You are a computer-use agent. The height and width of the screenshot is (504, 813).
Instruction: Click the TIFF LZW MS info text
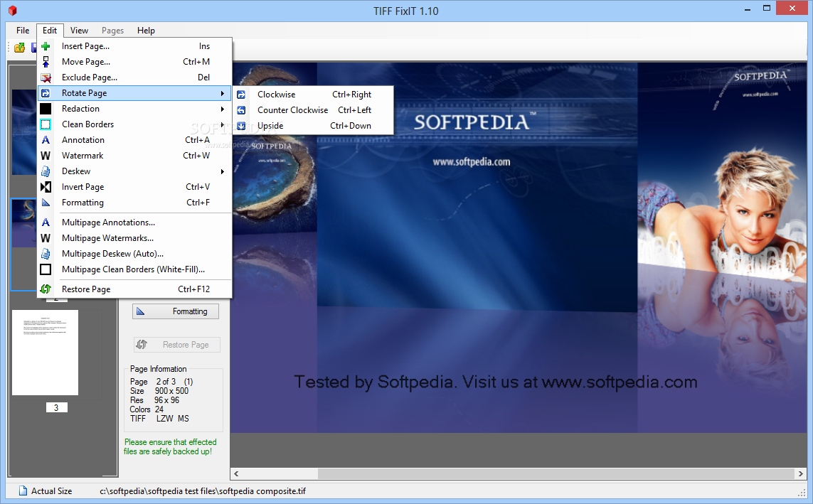(160, 419)
